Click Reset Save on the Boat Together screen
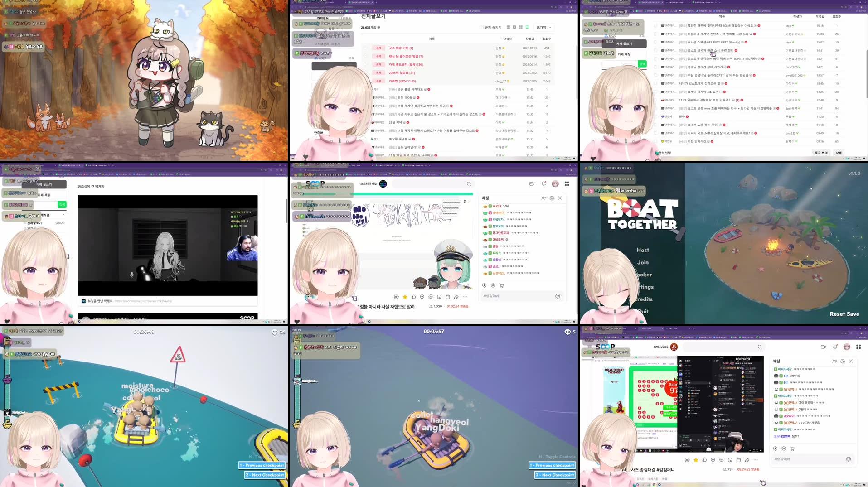Viewport: 868px width, 487px height. (x=844, y=313)
